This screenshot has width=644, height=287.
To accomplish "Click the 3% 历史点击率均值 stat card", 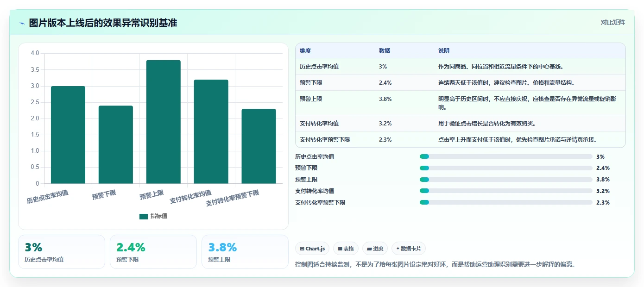I will click(62, 252).
